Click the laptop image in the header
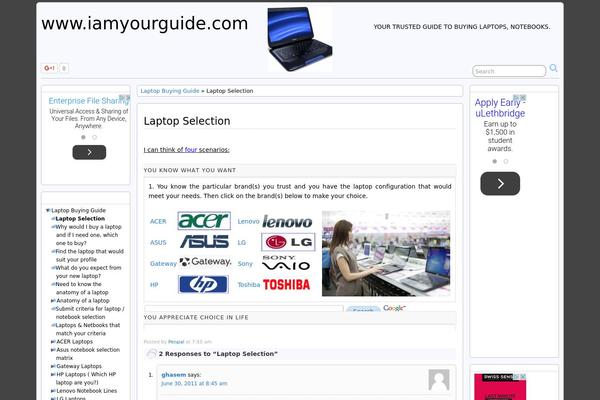The image size is (600, 400). pyautogui.click(x=300, y=39)
